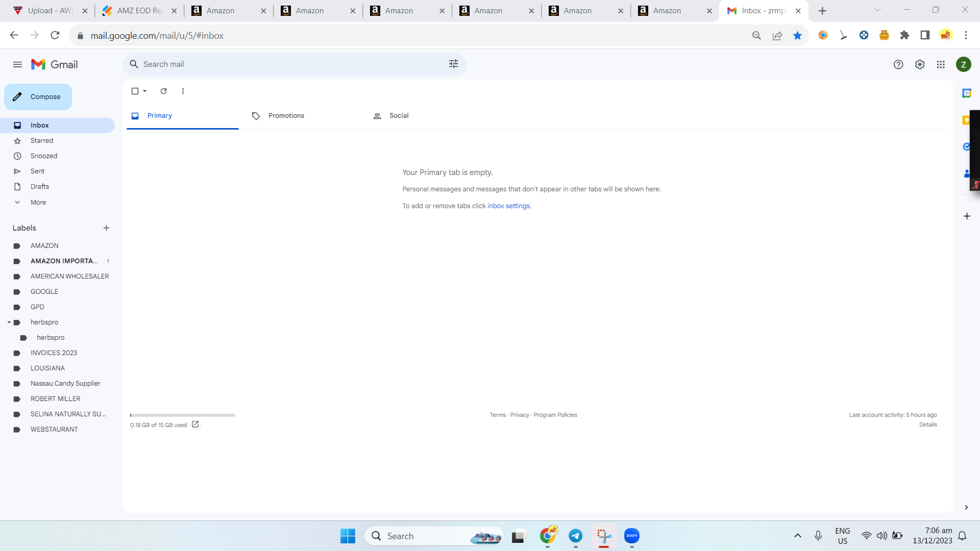Create a new label with plus icon
The image size is (980, 551).
coord(106,228)
